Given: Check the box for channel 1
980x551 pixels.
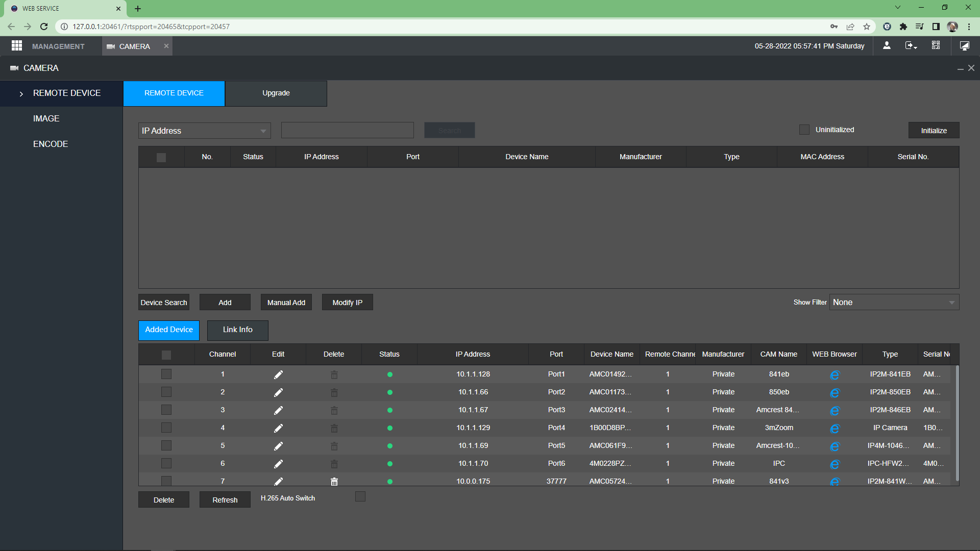Looking at the screenshot, I should click(166, 374).
